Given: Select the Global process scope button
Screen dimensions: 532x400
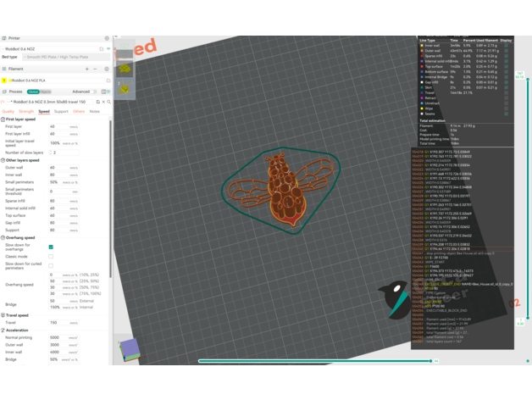Looking at the screenshot, I should (32, 92).
